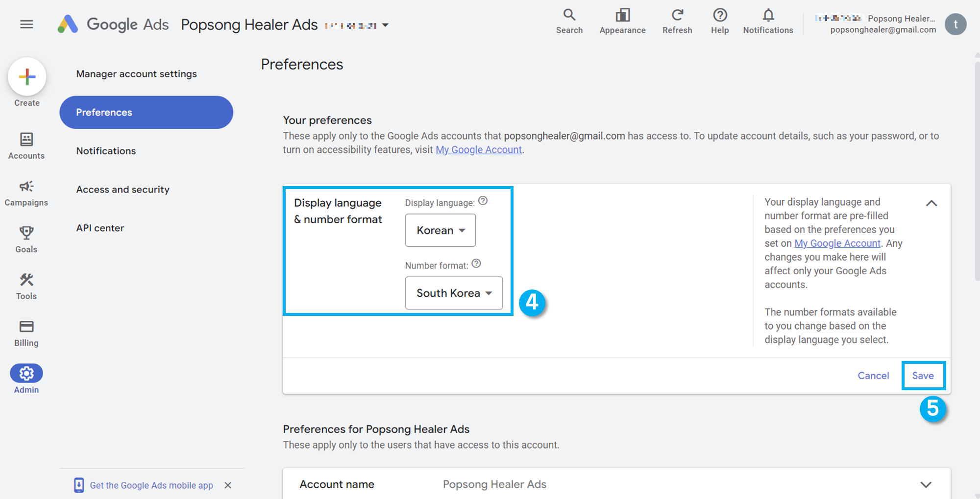Click the Create plus button
The width and height of the screenshot is (980, 499).
(27, 77)
